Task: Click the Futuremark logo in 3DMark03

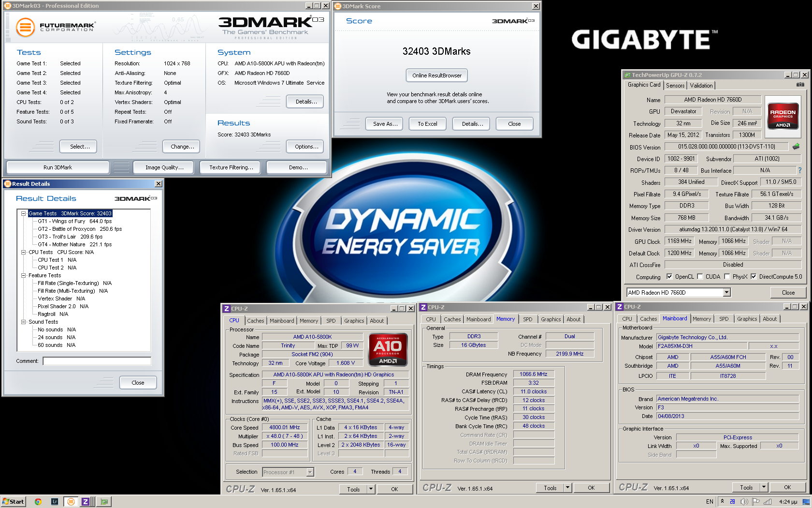Action: click(x=55, y=27)
